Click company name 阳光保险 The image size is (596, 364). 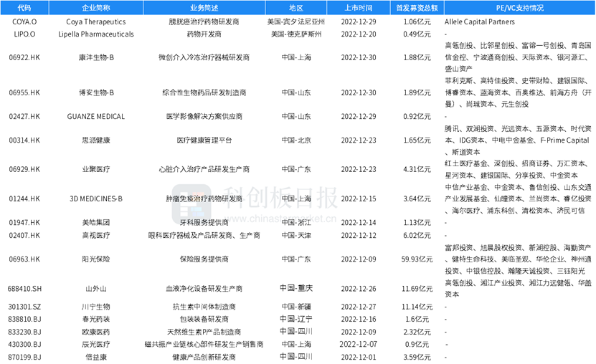coord(96,259)
